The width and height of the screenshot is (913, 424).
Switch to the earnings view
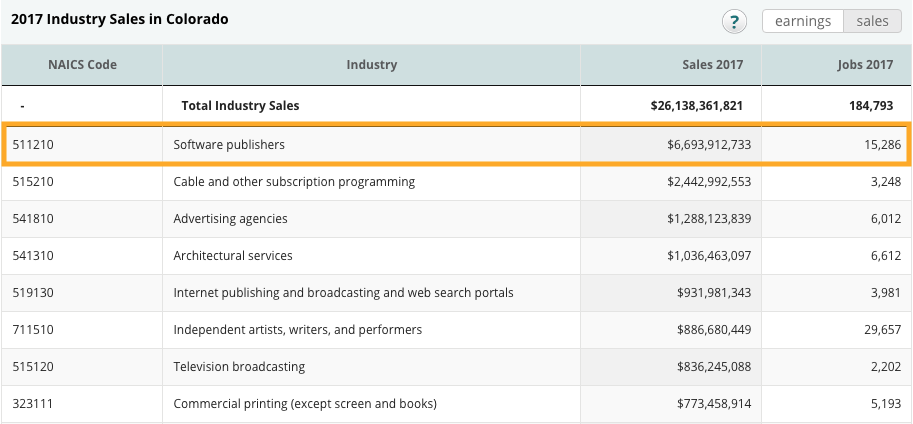(x=803, y=22)
